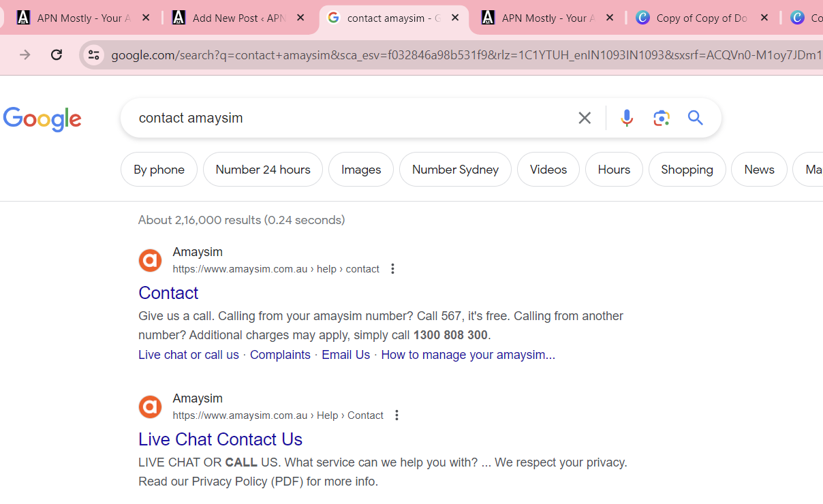Reload the current page

57,54
